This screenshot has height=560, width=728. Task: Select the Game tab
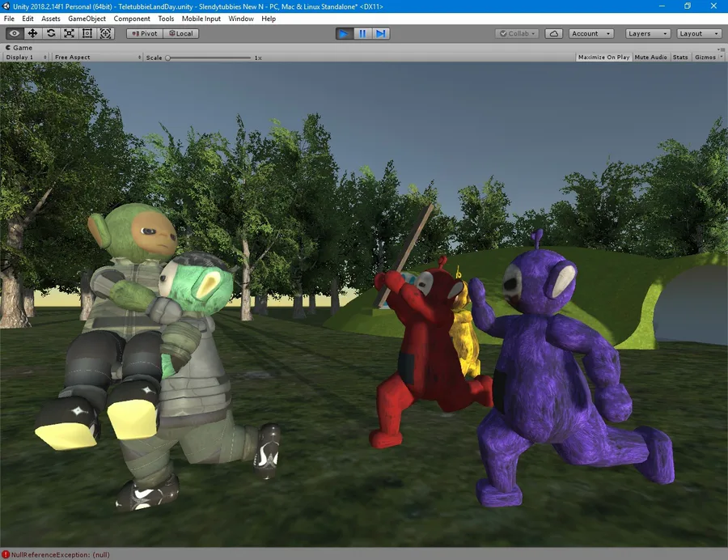pyautogui.click(x=19, y=48)
